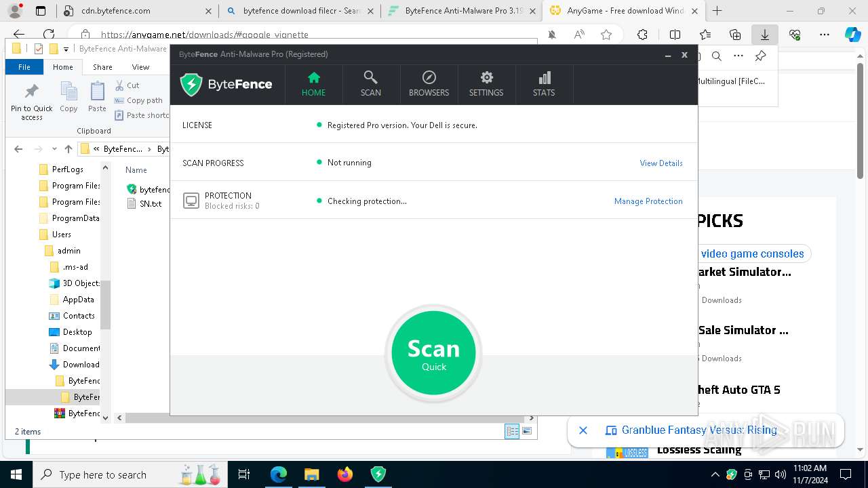This screenshot has height=488, width=868.
Task: Open ByteFence from the taskbar
Action: pos(378,474)
